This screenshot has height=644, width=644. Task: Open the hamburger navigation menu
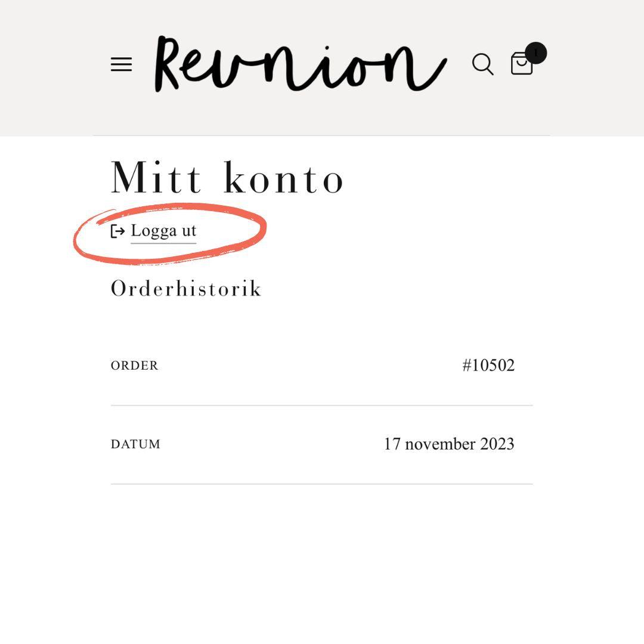click(x=121, y=64)
